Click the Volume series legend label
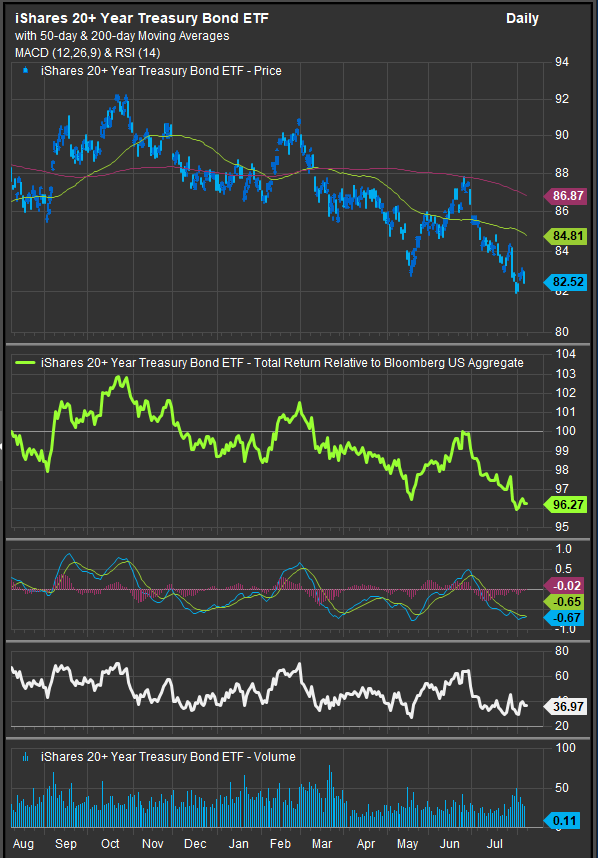This screenshot has height=858, width=598. pyautogui.click(x=168, y=757)
